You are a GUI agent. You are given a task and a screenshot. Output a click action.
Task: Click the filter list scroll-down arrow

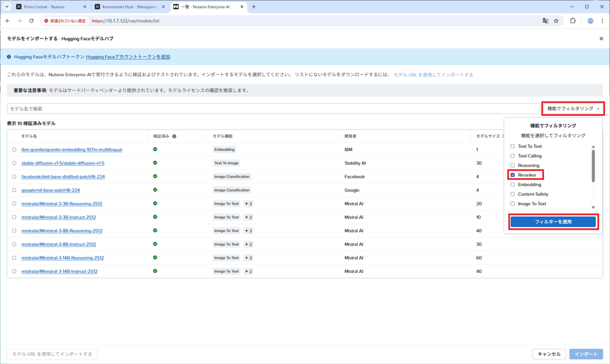point(593,207)
